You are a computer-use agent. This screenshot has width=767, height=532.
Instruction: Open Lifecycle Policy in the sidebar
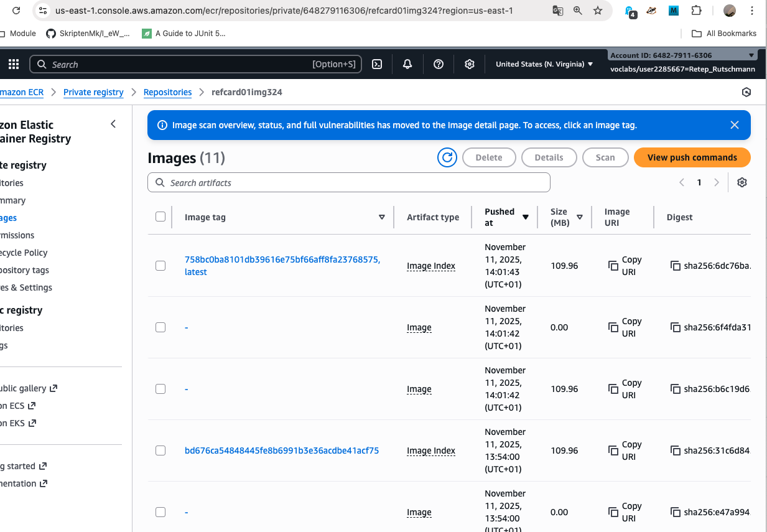[24, 253]
